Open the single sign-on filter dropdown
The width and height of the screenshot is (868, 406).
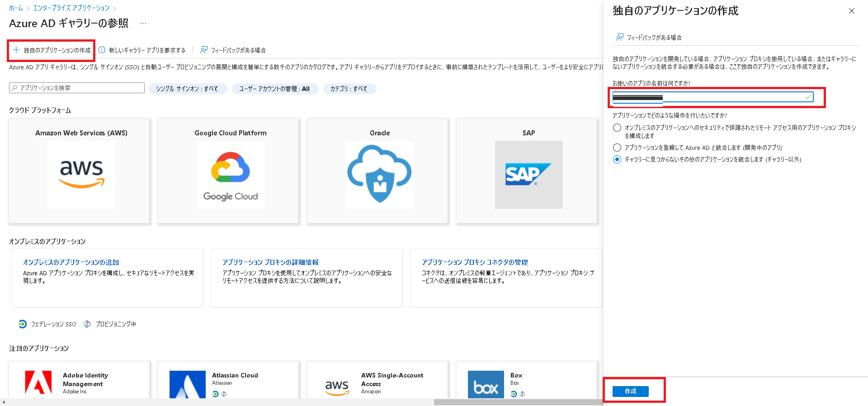[x=187, y=89]
